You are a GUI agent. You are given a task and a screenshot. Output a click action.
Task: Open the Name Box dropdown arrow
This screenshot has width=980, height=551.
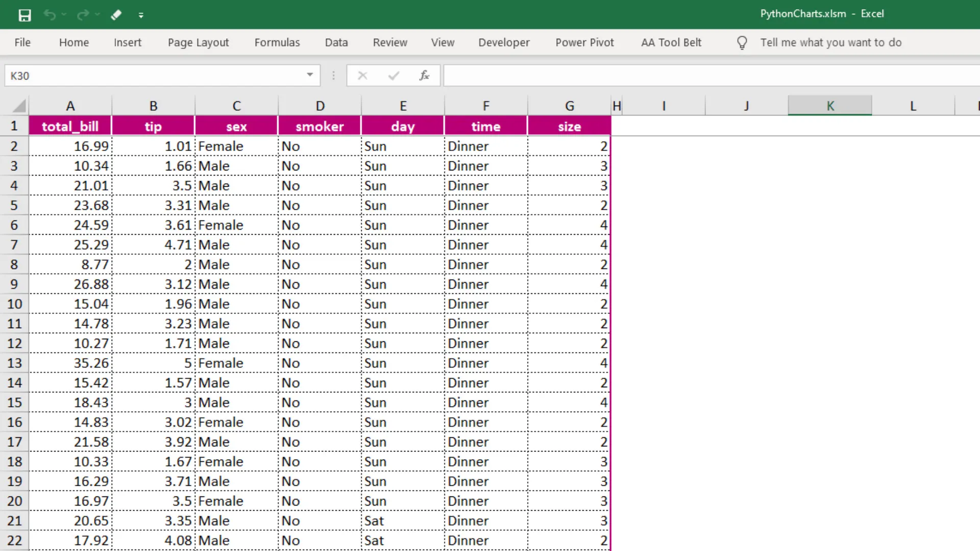309,75
